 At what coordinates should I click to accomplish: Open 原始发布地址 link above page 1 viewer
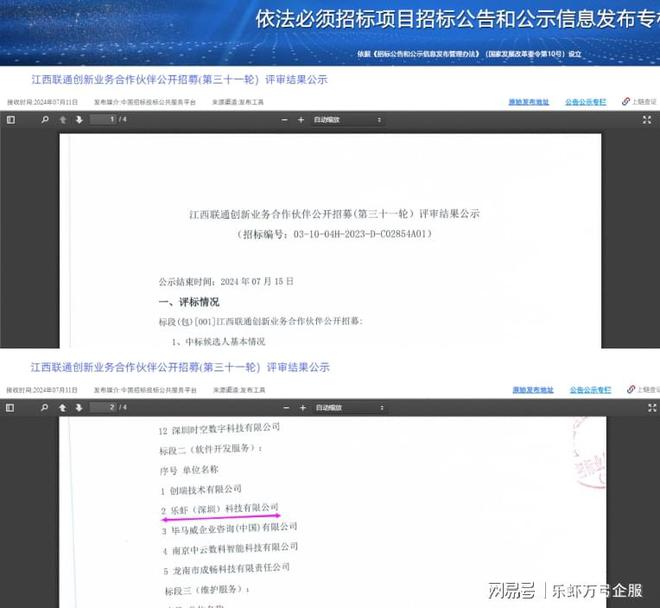529,102
